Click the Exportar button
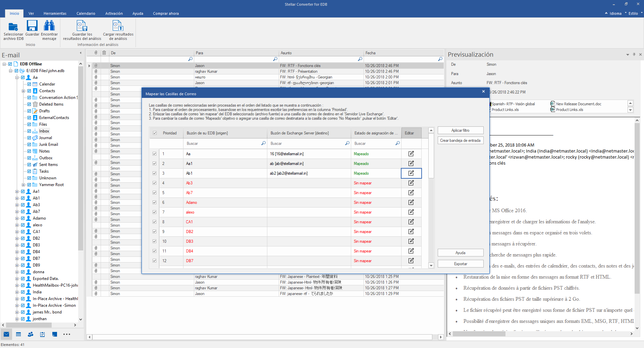The width and height of the screenshot is (644, 348). tap(461, 264)
